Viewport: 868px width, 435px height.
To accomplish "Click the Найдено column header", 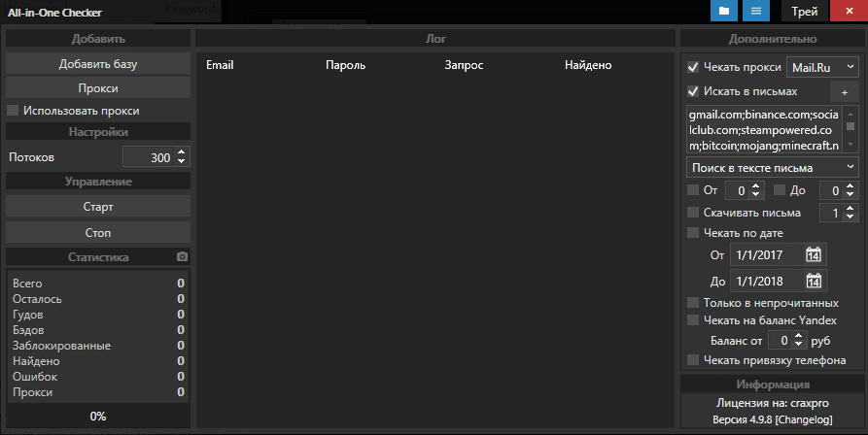I will tap(588, 65).
